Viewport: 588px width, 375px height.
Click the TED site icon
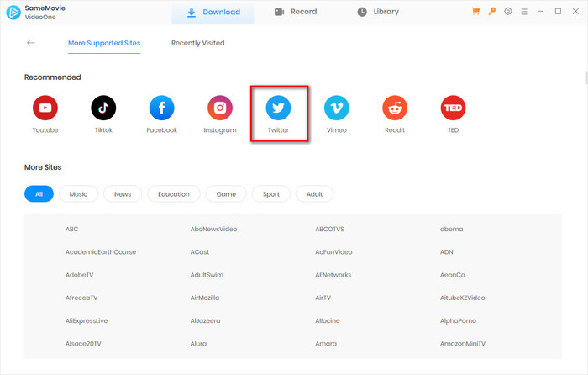454,108
